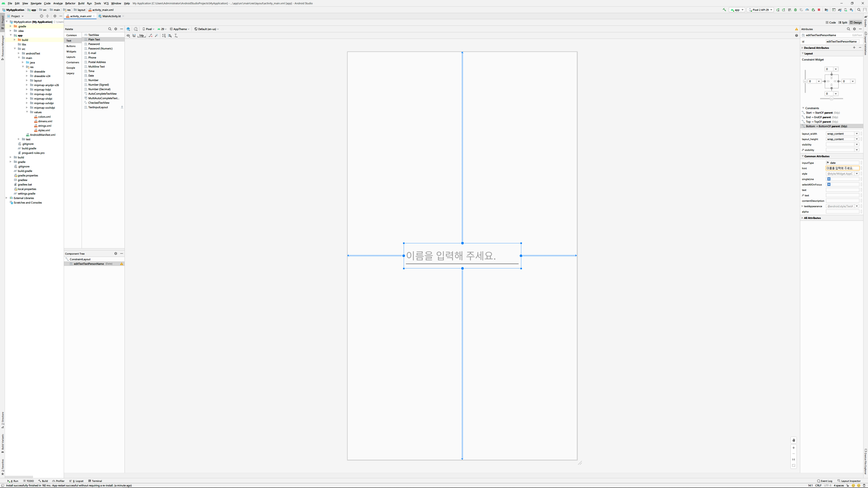Switch to Split view mode

[x=842, y=23]
